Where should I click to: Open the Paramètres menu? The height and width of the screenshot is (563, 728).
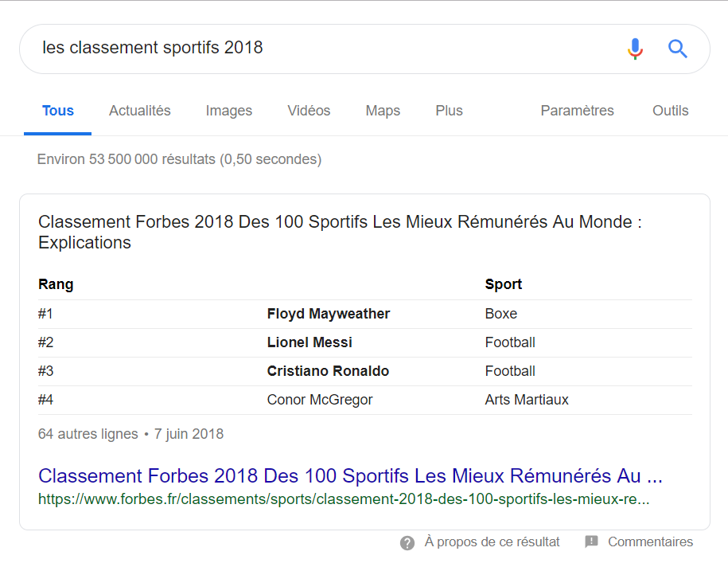click(x=577, y=111)
